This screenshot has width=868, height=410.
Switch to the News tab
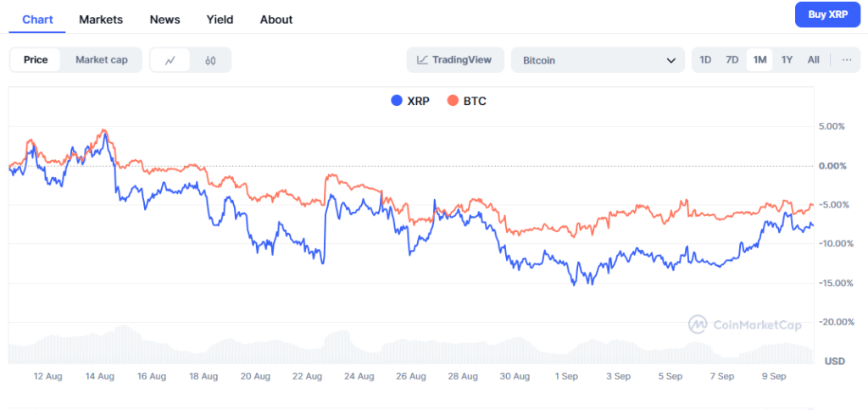click(164, 19)
